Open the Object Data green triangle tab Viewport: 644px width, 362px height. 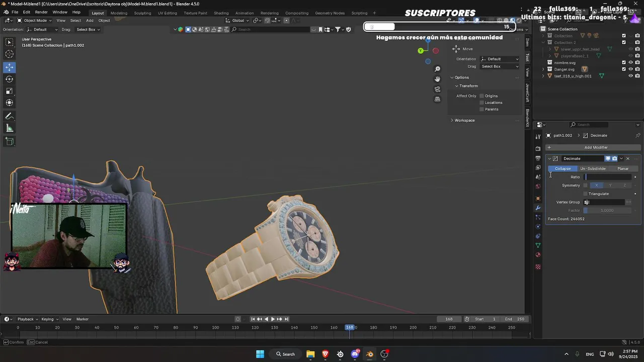tap(538, 245)
